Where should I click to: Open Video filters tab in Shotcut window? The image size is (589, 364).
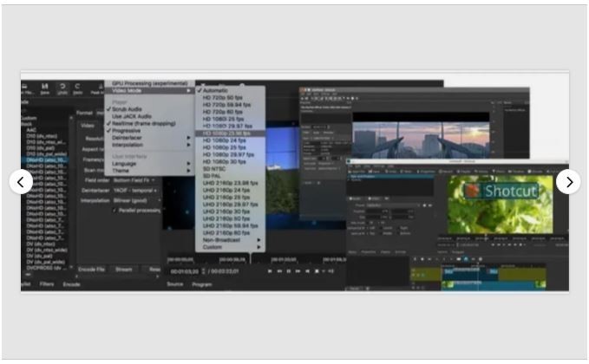pyautogui.click(x=374, y=198)
